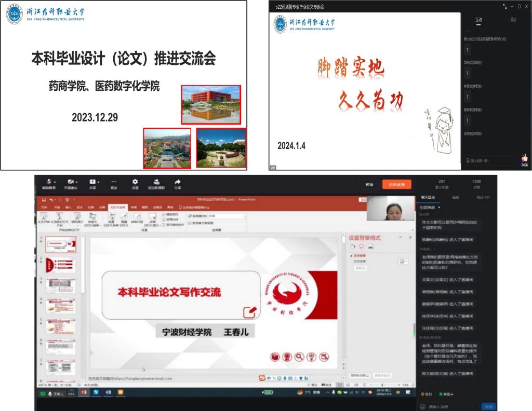Screen dimensions: 532x411
Task: Switch to the 互动 tab in s22 meeting window
Action: tap(478, 20)
